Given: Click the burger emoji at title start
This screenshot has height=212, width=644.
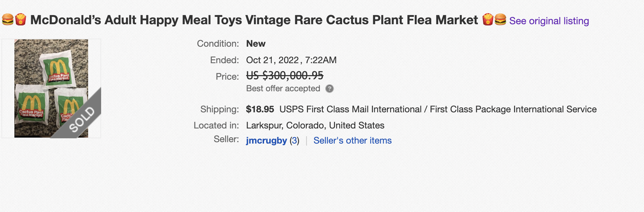Looking at the screenshot, I should 8,20.
